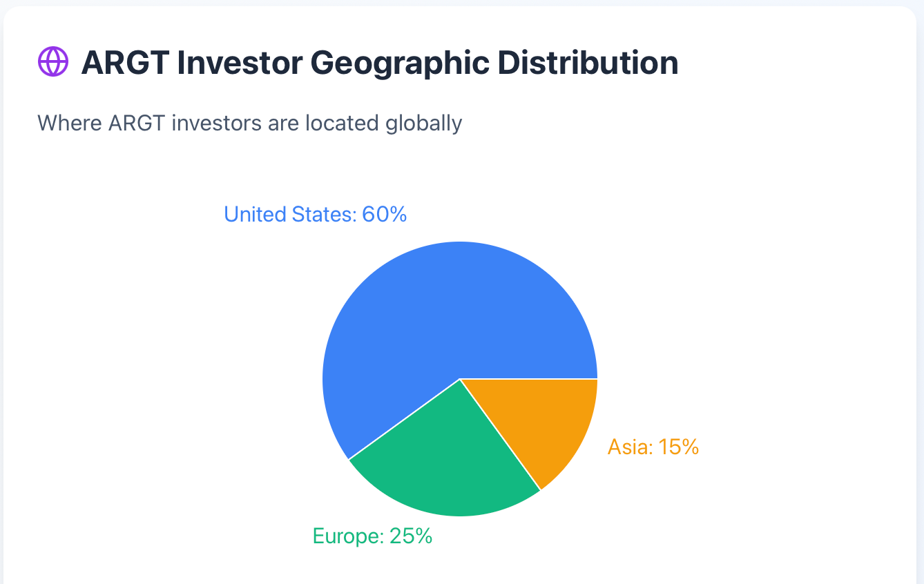Click the 15% value in the orange label
Image resolution: width=924 pixels, height=584 pixels.
(679, 447)
